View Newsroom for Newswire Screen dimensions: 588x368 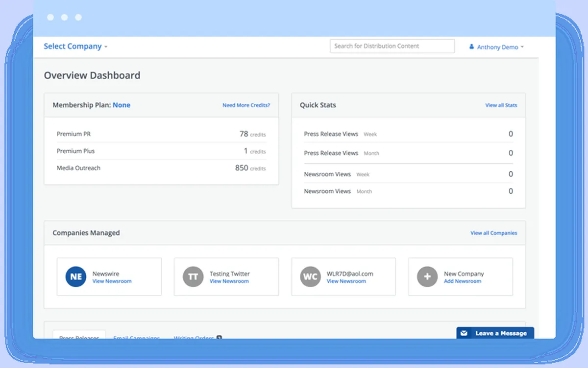[112, 281]
